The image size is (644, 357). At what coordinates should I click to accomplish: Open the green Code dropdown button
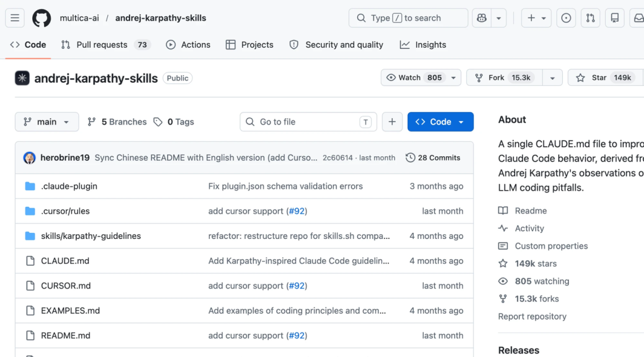coord(440,122)
